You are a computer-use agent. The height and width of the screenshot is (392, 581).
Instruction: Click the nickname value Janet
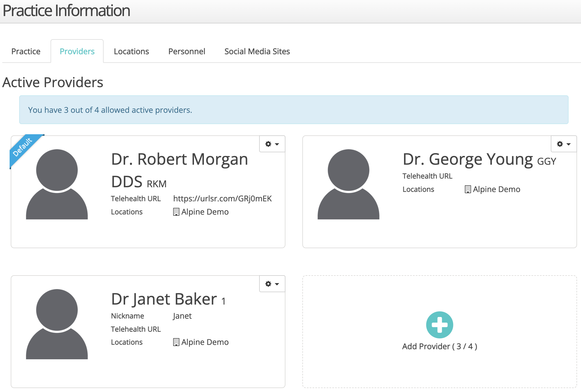coord(182,316)
